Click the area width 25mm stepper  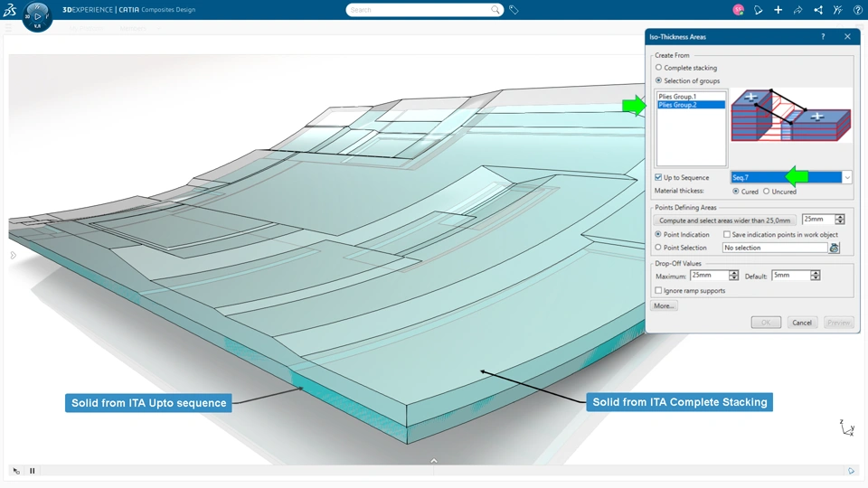tap(840, 219)
